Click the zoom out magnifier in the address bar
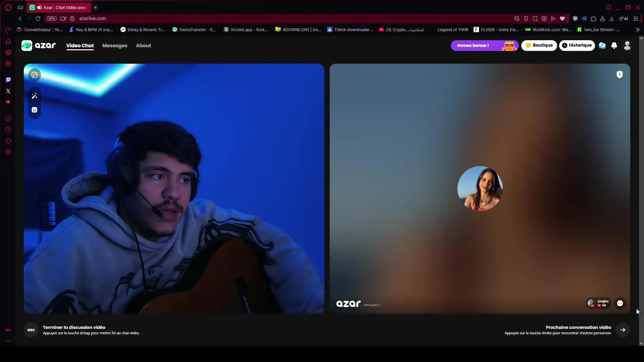This screenshot has height=362, width=644. coord(517,19)
